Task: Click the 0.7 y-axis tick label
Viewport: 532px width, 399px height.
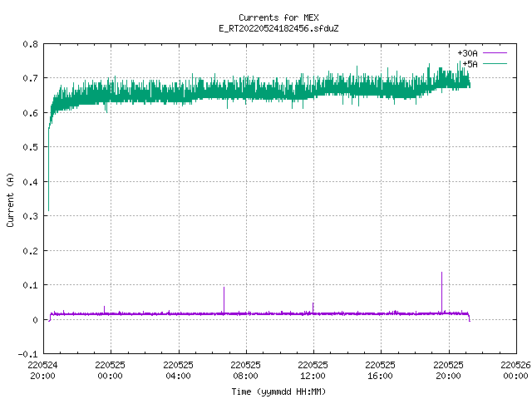Action: (x=30, y=78)
